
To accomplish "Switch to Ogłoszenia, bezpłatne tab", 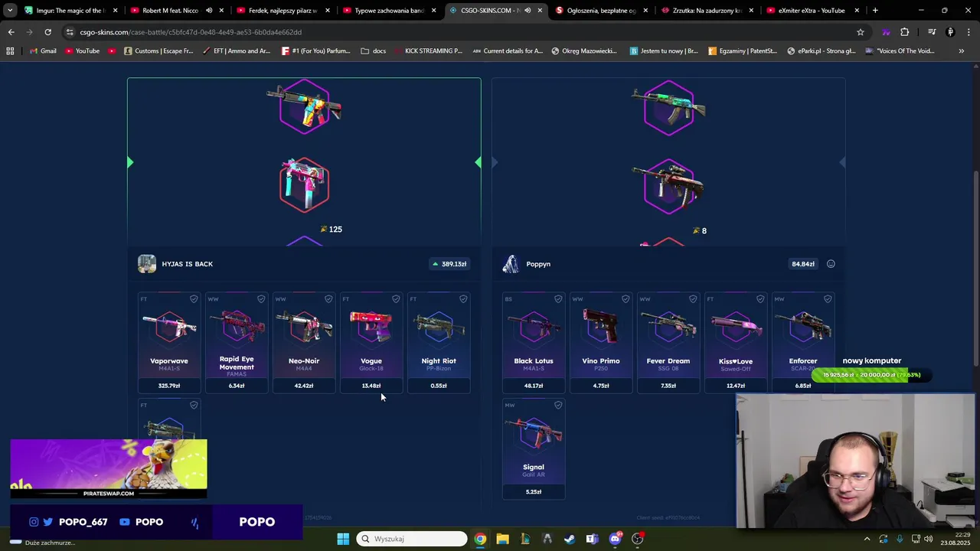I will click(x=601, y=11).
